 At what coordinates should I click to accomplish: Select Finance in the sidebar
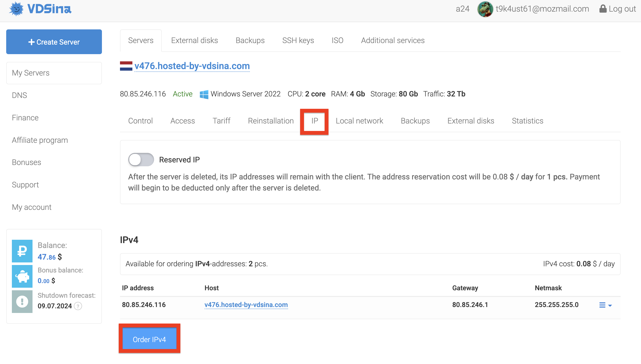pyautogui.click(x=25, y=118)
